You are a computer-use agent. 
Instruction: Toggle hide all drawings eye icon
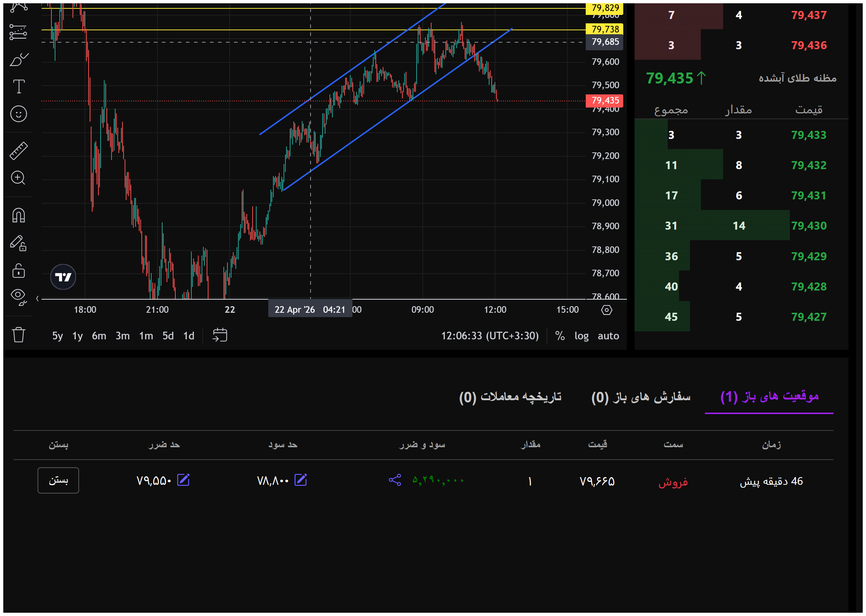[x=19, y=297]
